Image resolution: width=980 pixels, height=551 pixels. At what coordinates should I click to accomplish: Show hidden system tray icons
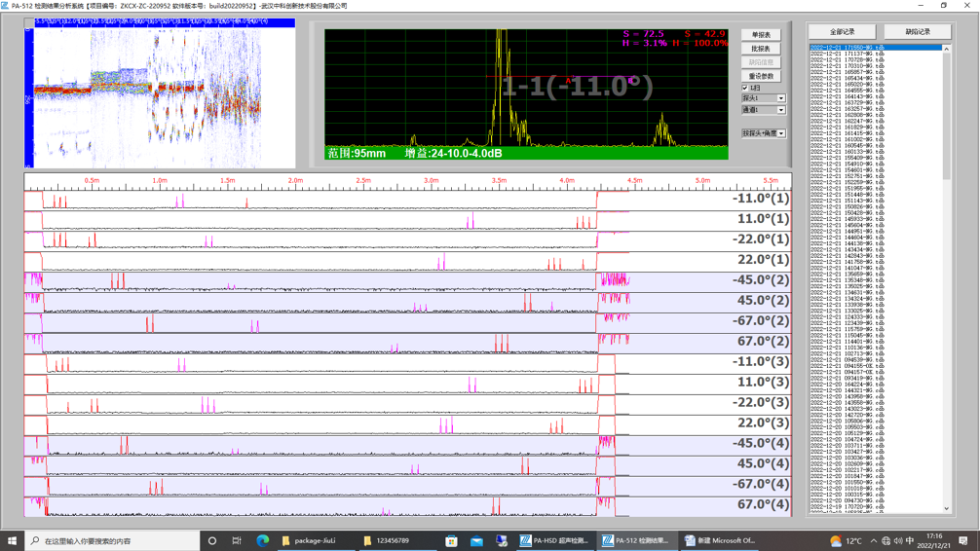873,540
